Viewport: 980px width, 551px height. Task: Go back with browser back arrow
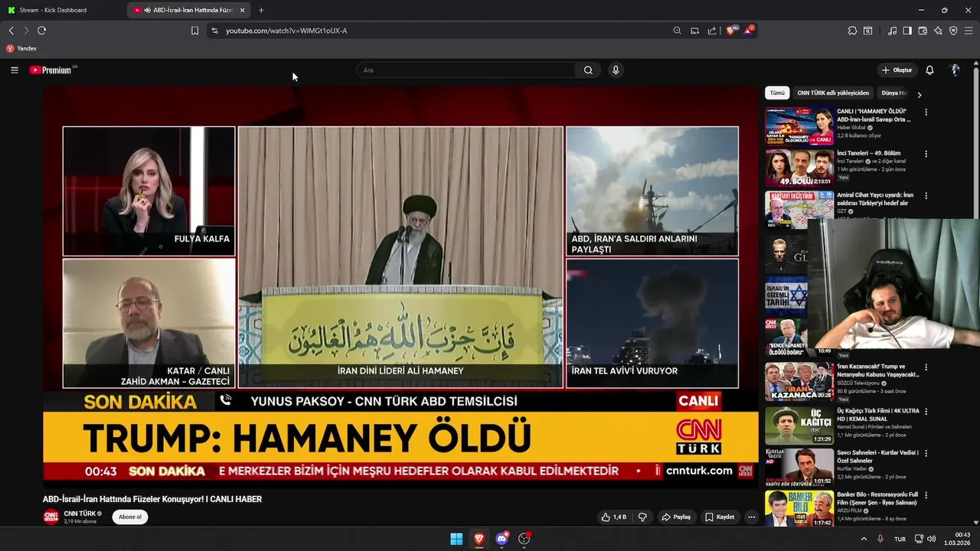pyautogui.click(x=11, y=31)
